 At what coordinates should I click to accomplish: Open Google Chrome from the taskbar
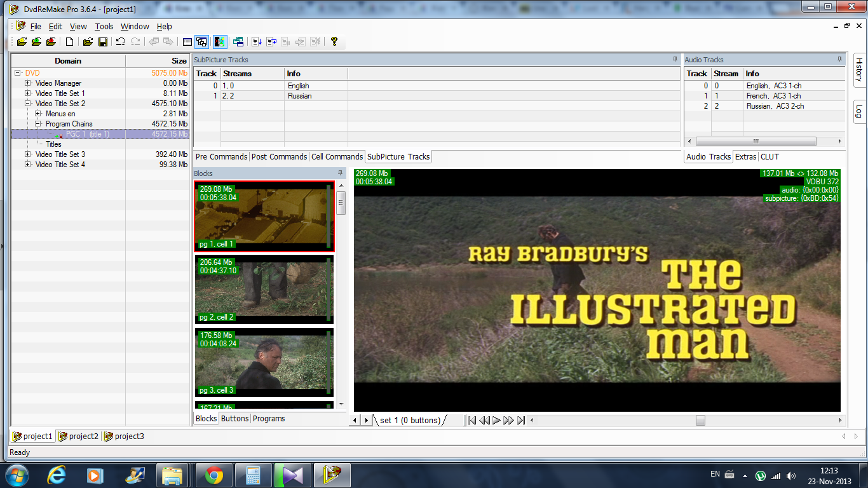[x=214, y=475]
